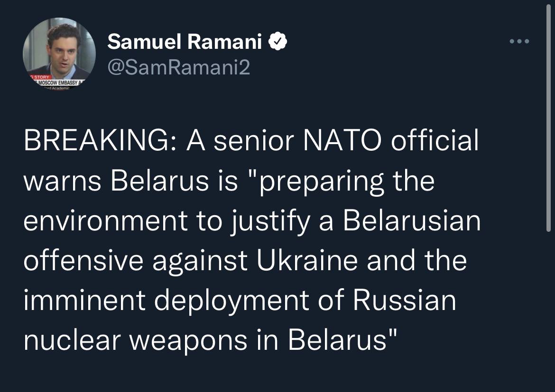Click the Samuel Ramani display name
The height and width of the screenshot is (392, 555).
185,43
